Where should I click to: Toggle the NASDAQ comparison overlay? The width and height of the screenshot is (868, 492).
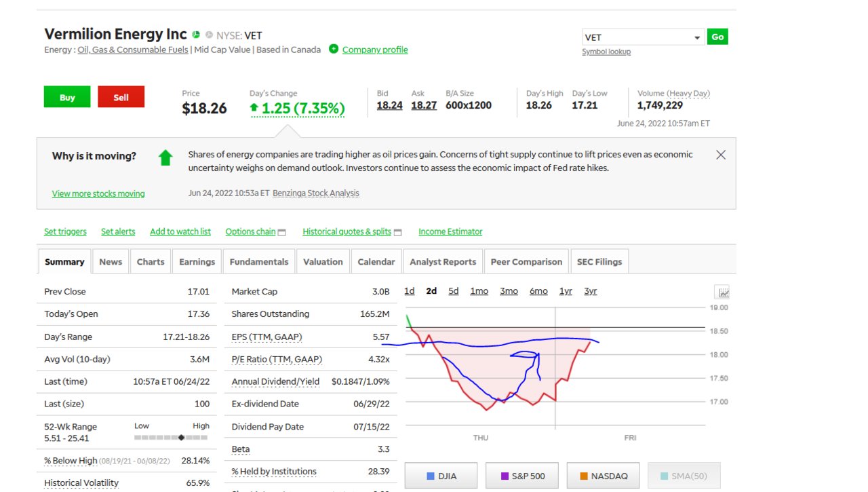tap(603, 476)
